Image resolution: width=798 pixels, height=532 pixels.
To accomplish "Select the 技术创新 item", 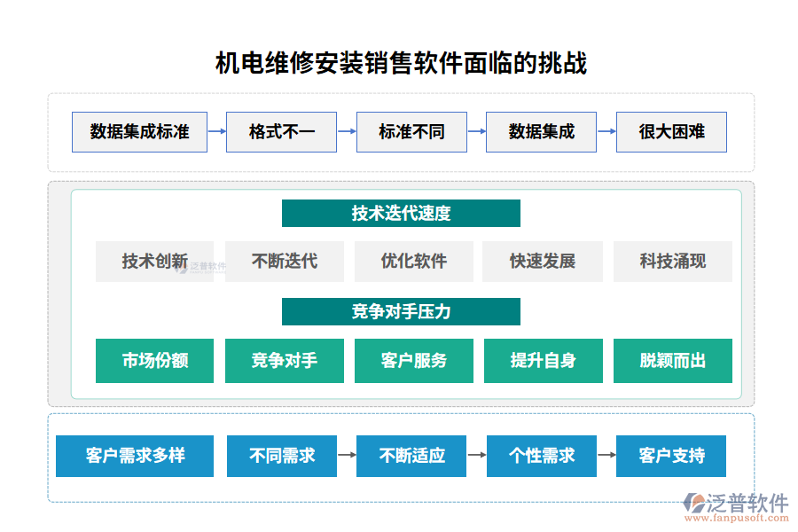I will [154, 261].
